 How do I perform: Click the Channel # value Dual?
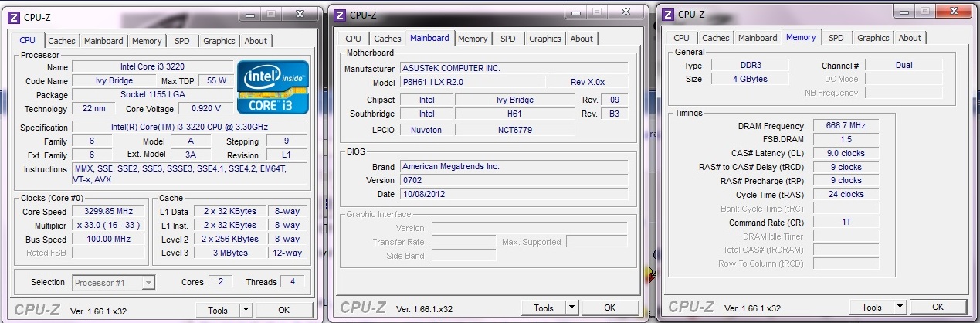click(904, 66)
